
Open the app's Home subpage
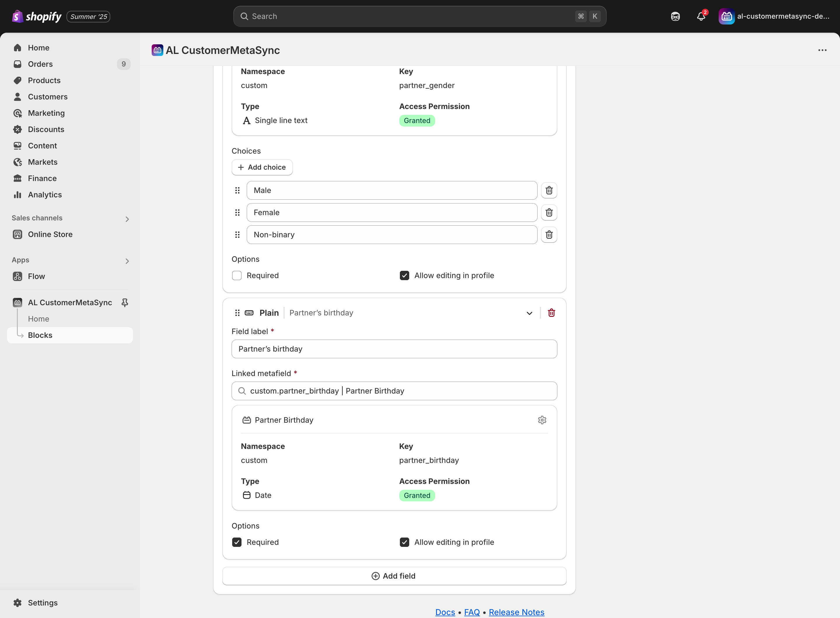38,319
